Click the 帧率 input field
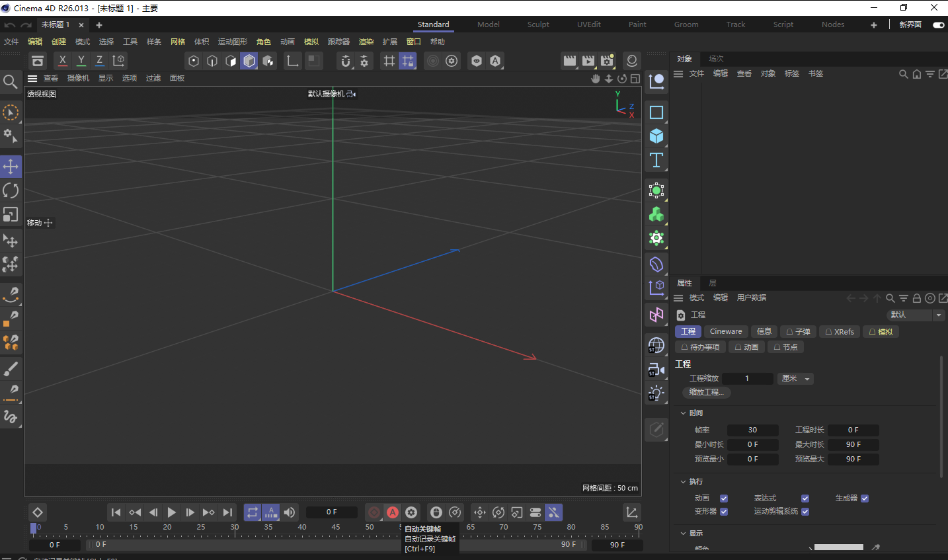This screenshot has height=560, width=948. tap(752, 430)
